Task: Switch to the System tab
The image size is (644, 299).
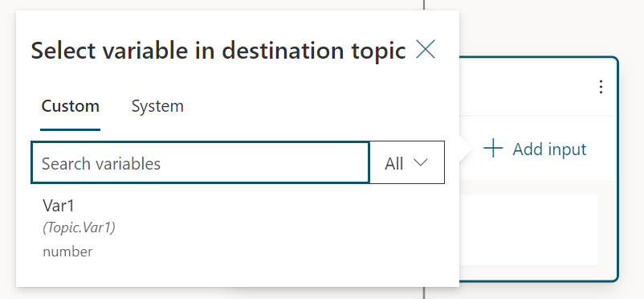Action: click(x=157, y=106)
